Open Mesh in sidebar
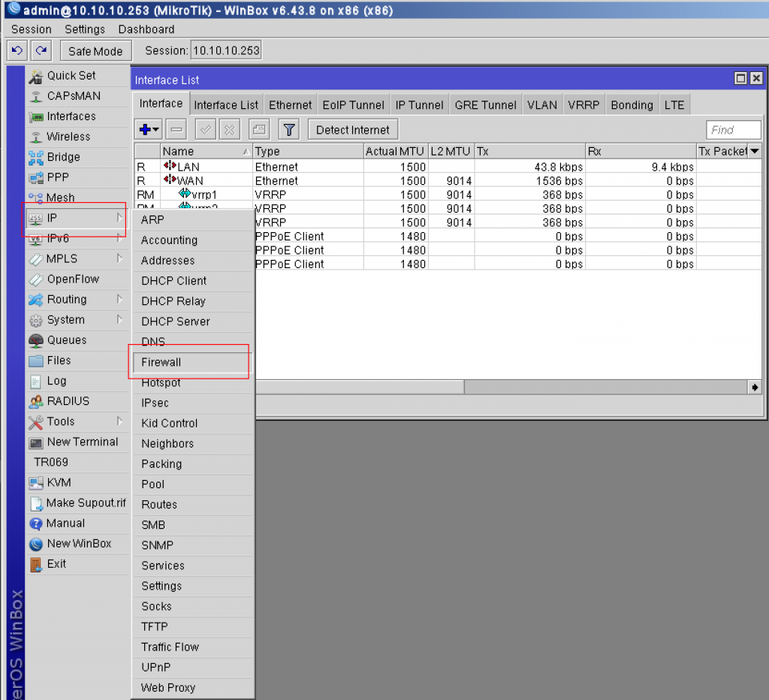 tap(77, 198)
